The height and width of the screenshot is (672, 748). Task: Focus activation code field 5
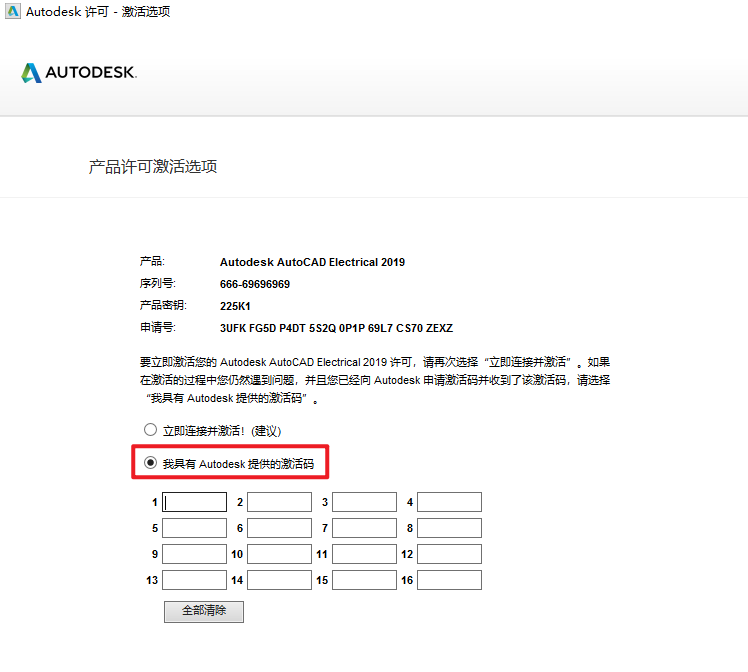pyautogui.click(x=194, y=528)
